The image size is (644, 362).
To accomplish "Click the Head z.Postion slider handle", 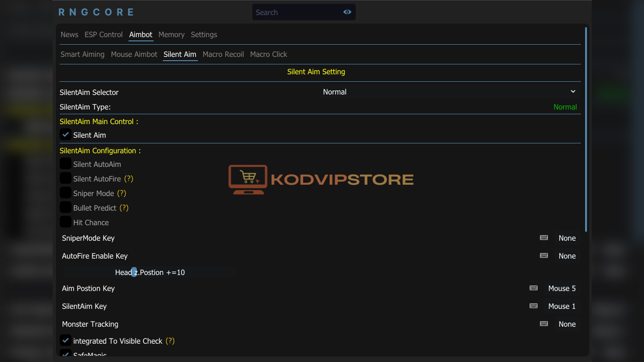I will pos(134,272).
